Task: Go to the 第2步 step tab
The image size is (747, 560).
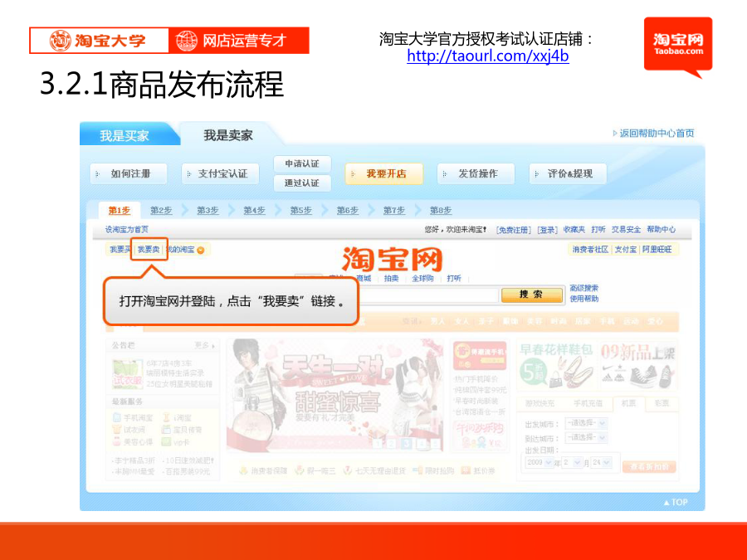Action: (x=161, y=211)
